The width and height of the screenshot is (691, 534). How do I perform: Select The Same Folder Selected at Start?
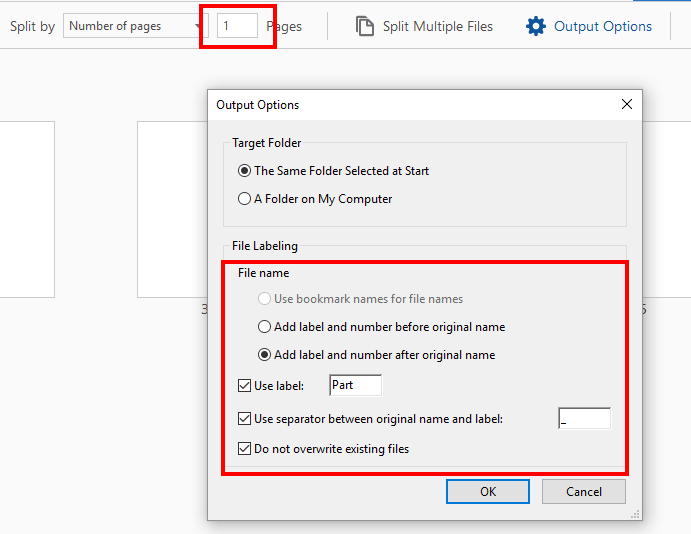pyautogui.click(x=244, y=171)
